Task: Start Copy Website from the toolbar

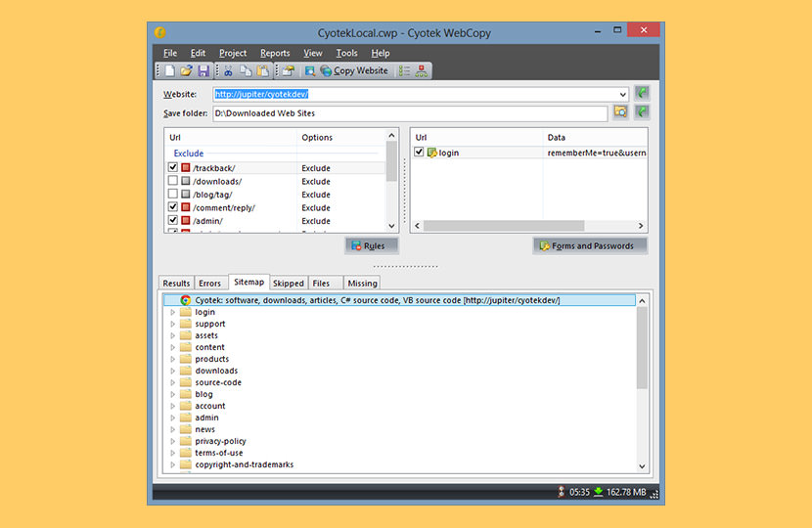Action: pyautogui.click(x=355, y=71)
